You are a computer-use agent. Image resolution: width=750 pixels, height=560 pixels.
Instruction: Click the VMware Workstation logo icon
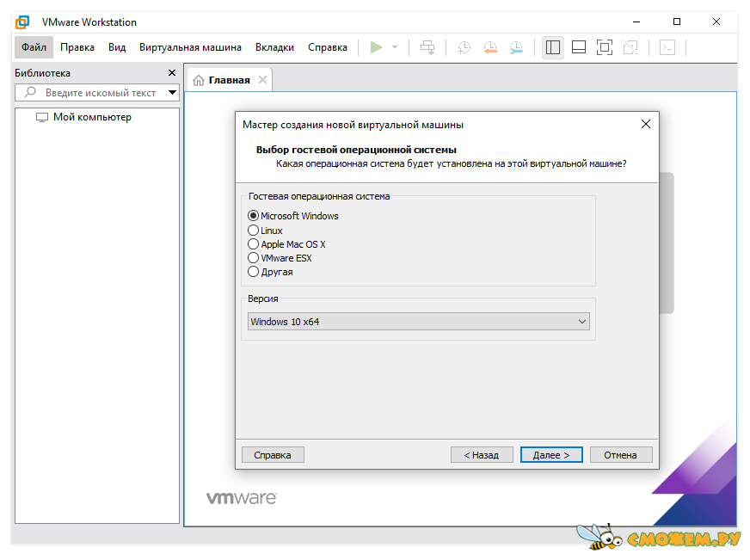point(22,22)
